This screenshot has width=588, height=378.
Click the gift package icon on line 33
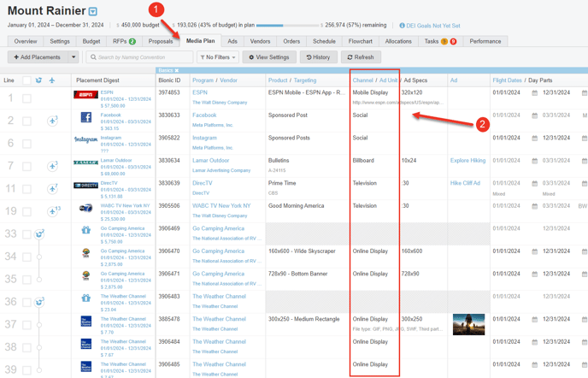pyautogui.click(x=85, y=230)
